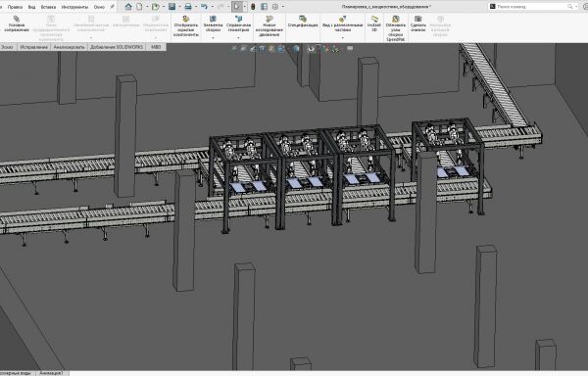588x376 pixels.
Task: Open Спецификация (Bill of Materials) tool
Action: pos(303,22)
